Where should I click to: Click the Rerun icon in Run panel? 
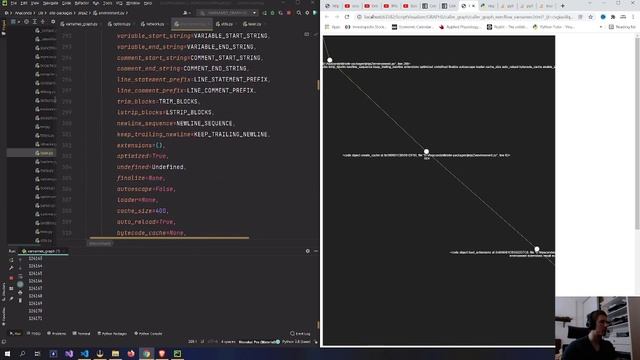coord(11,260)
